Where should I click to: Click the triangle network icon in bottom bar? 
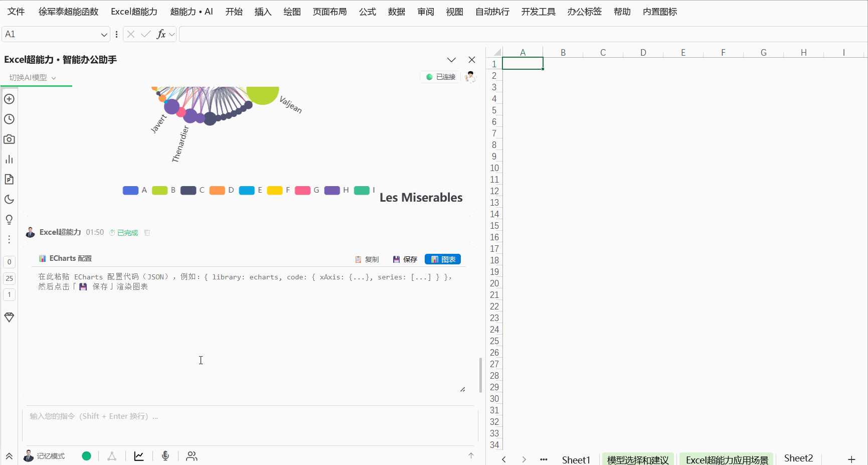[112, 456]
